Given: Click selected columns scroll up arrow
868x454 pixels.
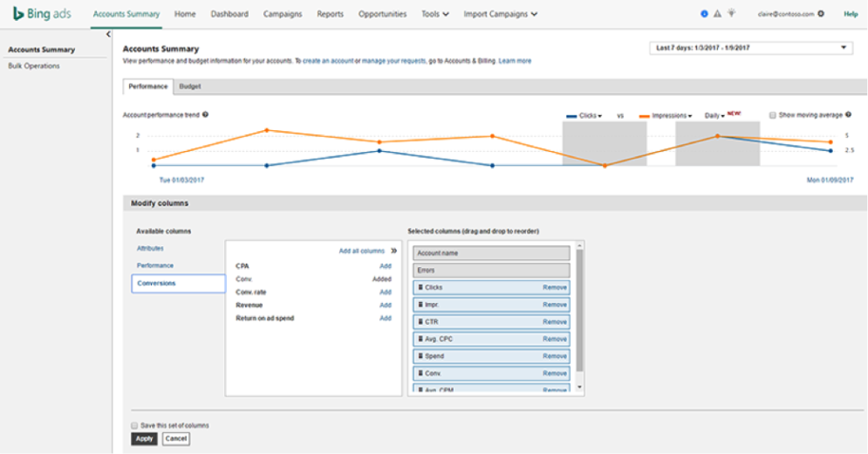Looking at the screenshot, I should pos(579,245).
